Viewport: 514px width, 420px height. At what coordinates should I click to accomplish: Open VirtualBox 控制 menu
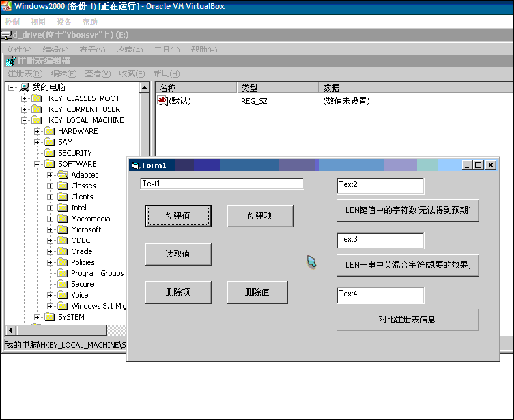tap(12, 22)
